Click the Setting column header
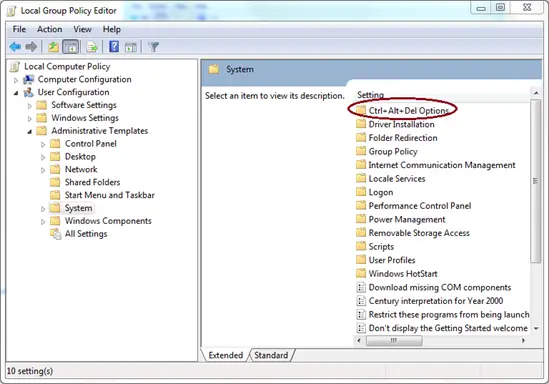 coord(442,95)
